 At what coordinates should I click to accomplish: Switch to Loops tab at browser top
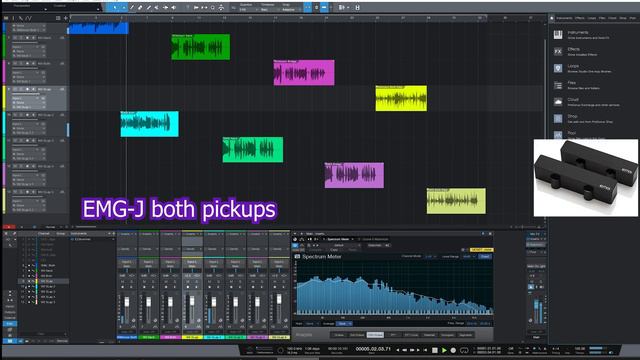click(591, 18)
